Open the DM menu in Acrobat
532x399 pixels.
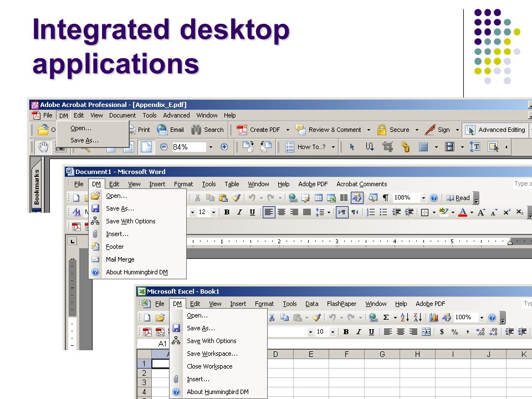63,115
